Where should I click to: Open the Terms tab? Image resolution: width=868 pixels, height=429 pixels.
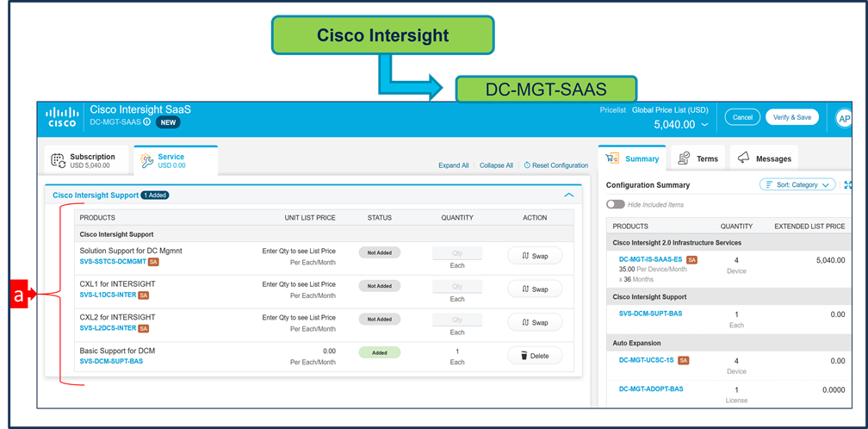point(698,159)
